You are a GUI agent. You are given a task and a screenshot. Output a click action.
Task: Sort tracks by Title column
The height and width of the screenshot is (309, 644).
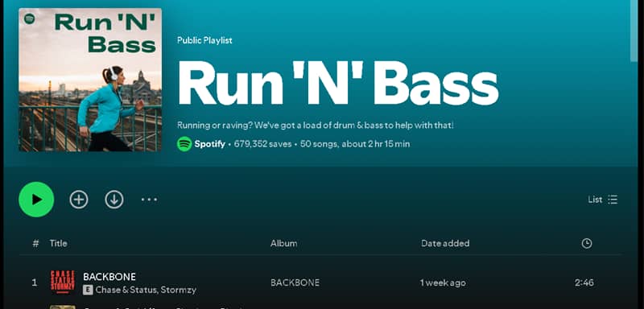coord(58,243)
